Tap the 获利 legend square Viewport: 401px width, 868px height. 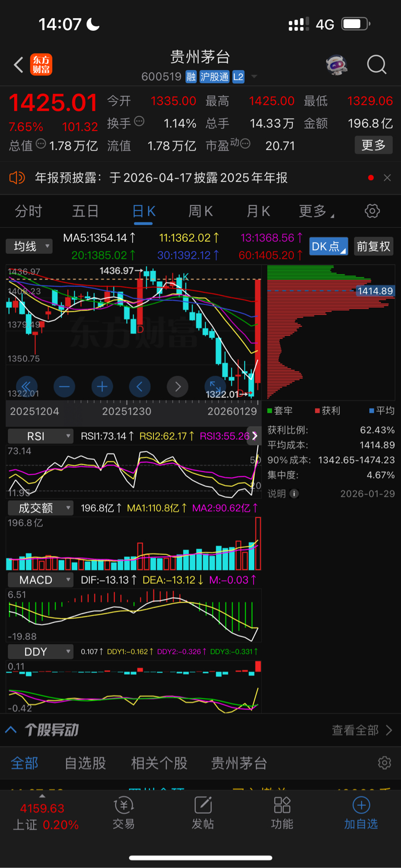[317, 411]
